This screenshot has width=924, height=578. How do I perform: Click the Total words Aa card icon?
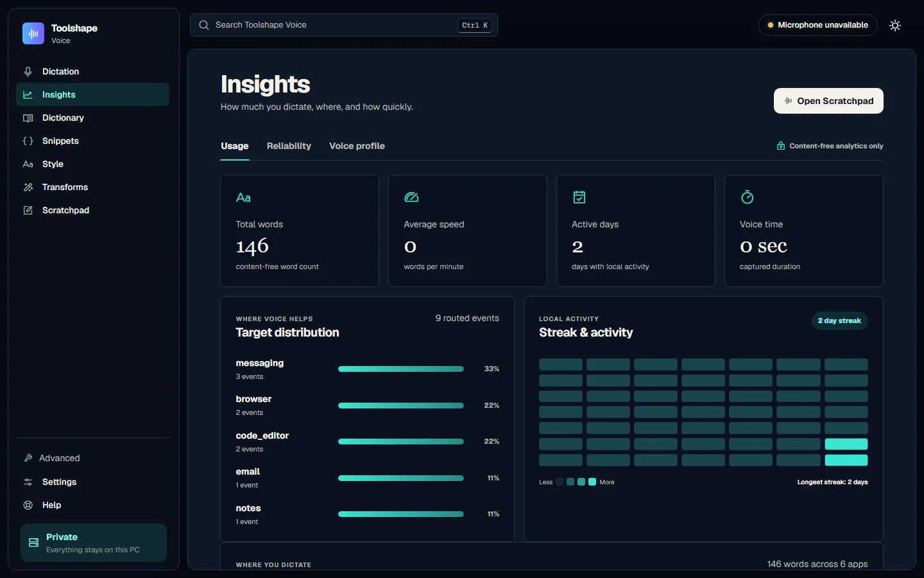click(x=243, y=197)
